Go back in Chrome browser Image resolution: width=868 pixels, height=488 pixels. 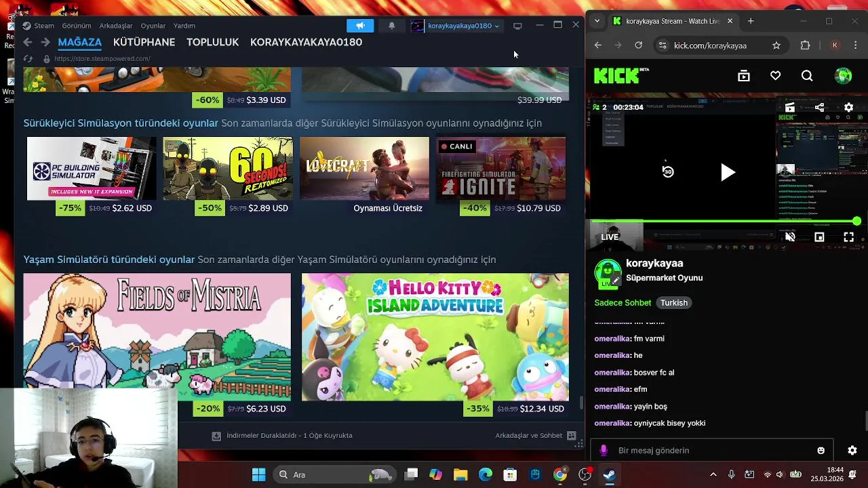pyautogui.click(x=598, y=45)
